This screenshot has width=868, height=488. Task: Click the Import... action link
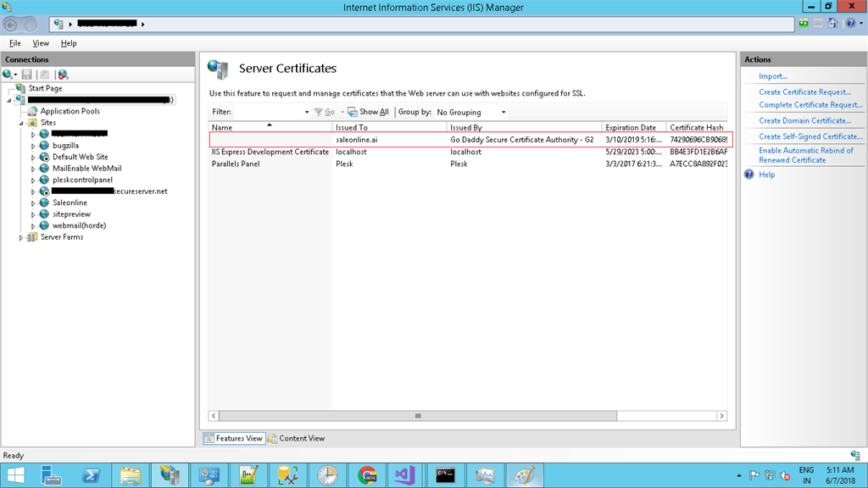(x=773, y=76)
